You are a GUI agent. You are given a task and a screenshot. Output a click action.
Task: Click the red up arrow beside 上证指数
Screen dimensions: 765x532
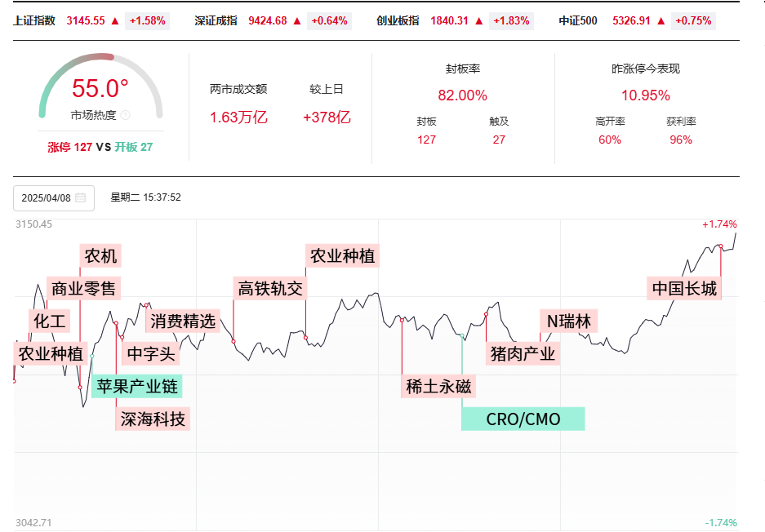click(x=115, y=20)
